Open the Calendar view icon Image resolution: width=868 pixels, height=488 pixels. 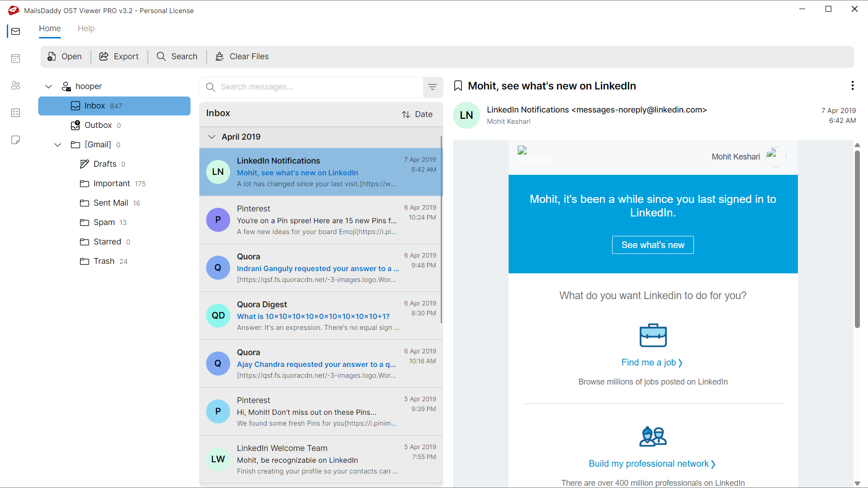click(x=16, y=58)
